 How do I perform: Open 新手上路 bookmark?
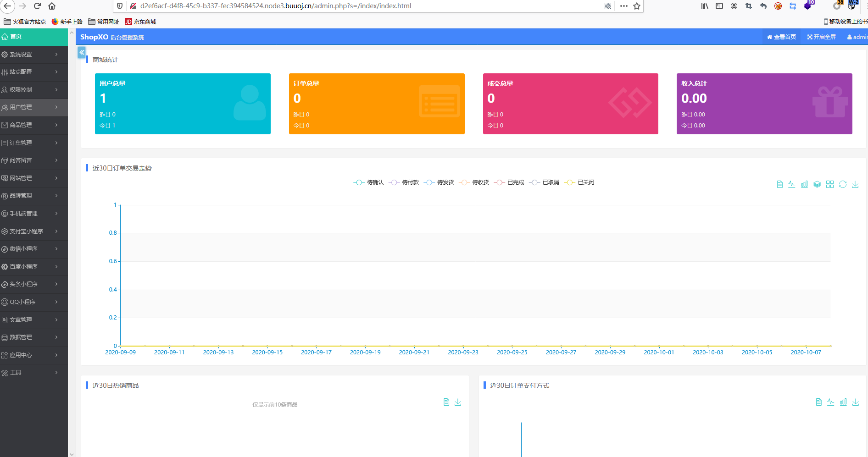click(x=67, y=22)
